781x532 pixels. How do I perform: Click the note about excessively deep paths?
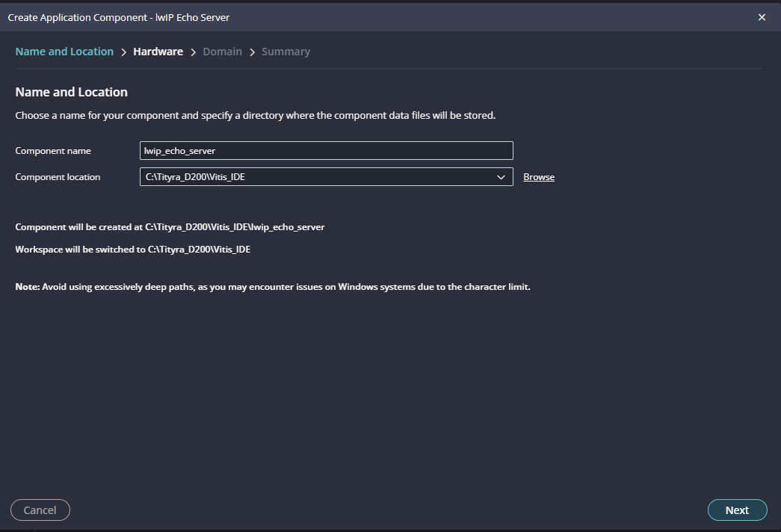(273, 287)
